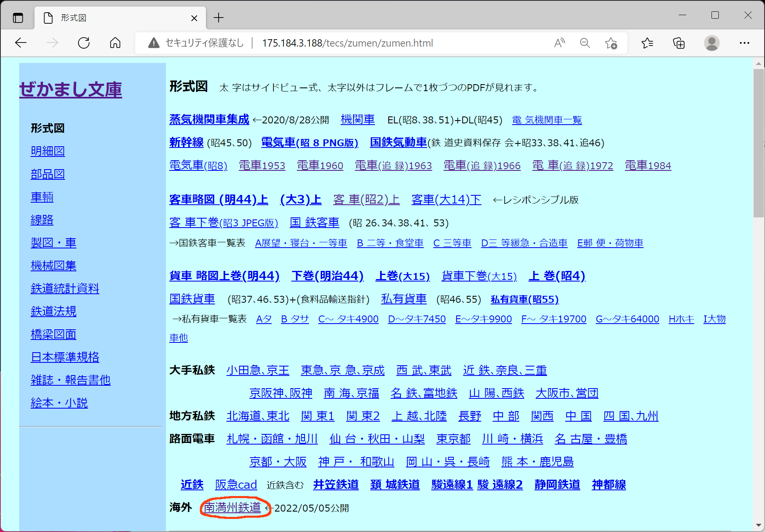
Task: Add this page to favorites star
Action: 611,43
